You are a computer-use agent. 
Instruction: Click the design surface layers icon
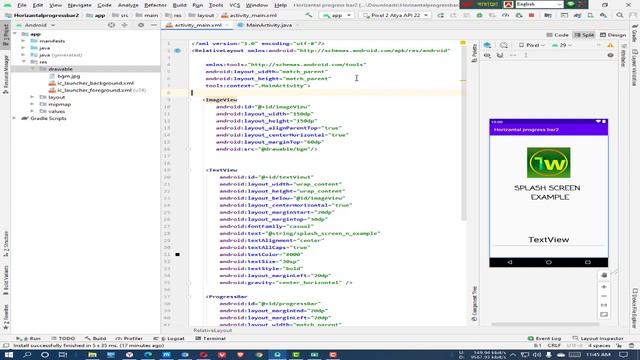click(x=487, y=45)
